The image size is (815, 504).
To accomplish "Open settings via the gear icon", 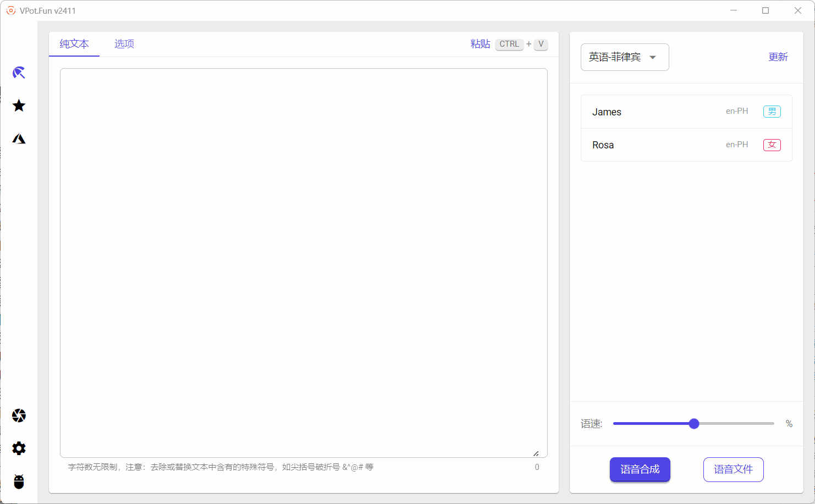I will 19,448.
